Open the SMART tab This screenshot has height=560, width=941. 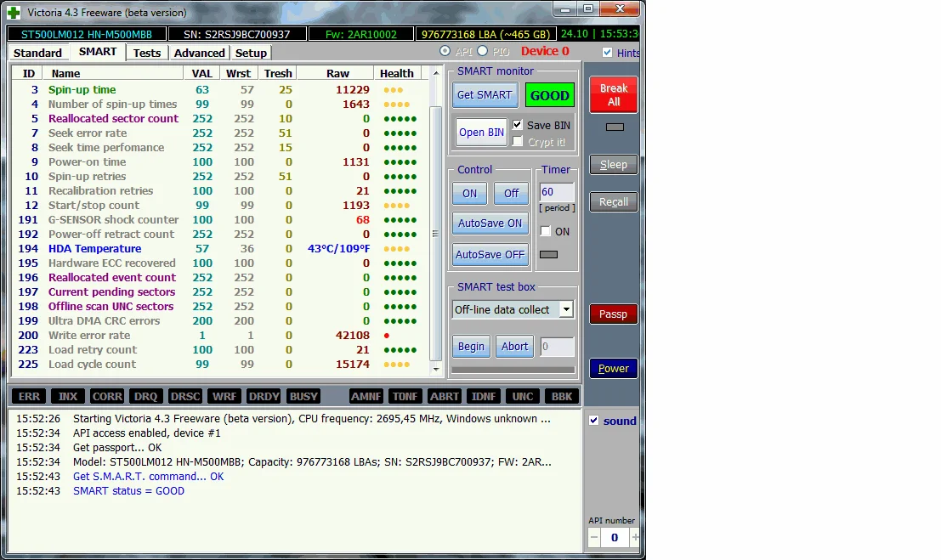pos(97,52)
